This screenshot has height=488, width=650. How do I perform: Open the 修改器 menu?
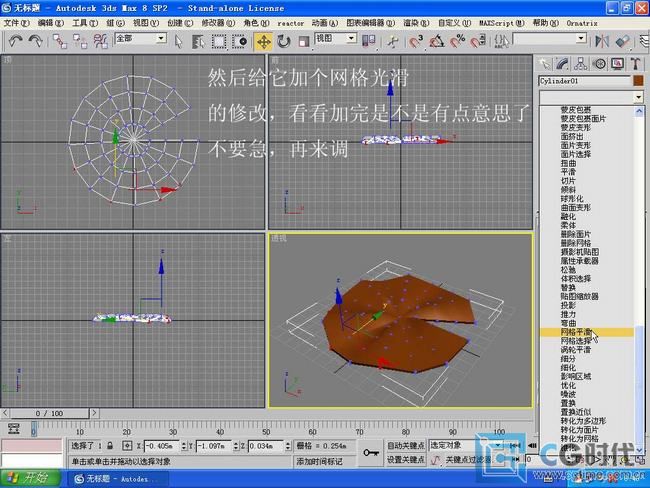218,23
